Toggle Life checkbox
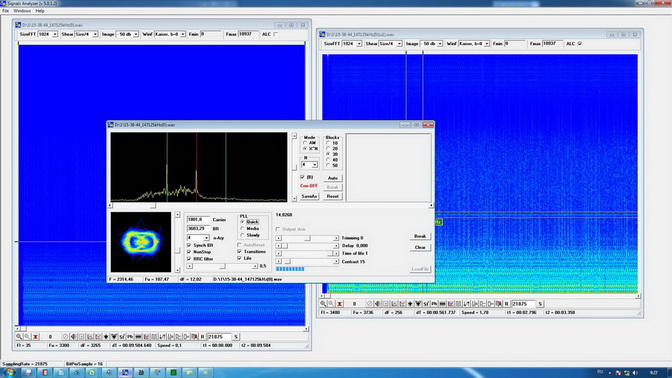 click(240, 258)
